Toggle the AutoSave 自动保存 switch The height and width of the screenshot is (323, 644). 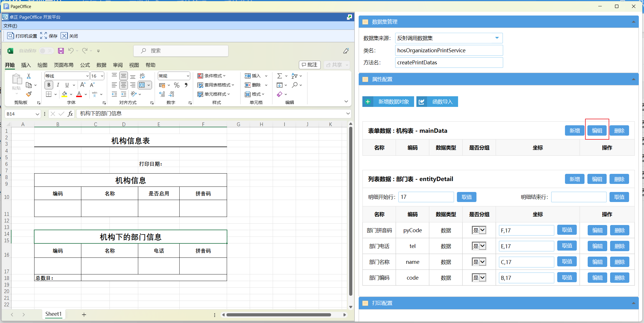point(46,51)
